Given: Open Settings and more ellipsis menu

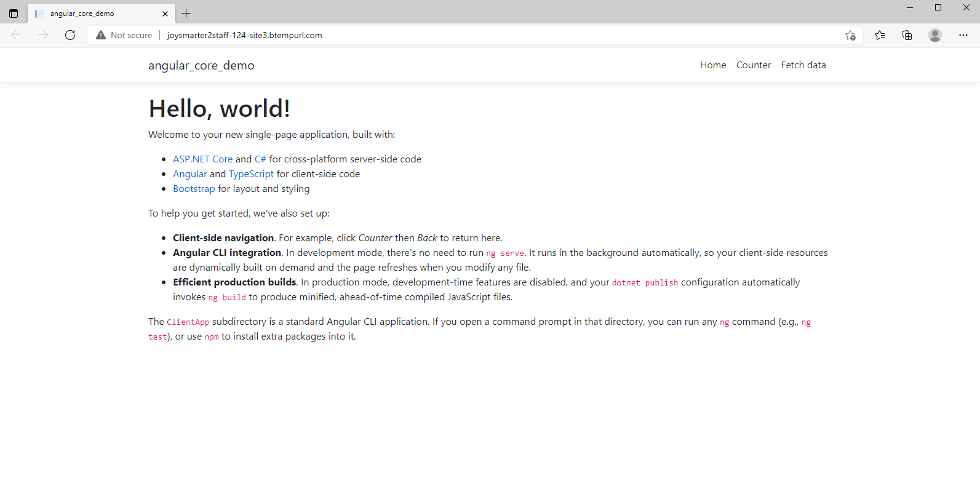Looking at the screenshot, I should tap(963, 35).
